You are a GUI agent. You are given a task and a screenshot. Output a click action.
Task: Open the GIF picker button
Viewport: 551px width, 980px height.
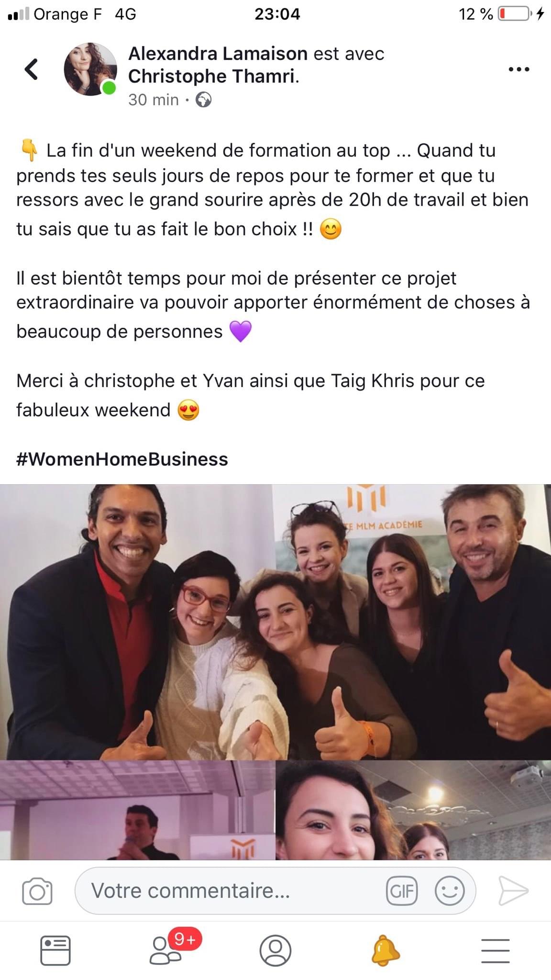tap(402, 891)
